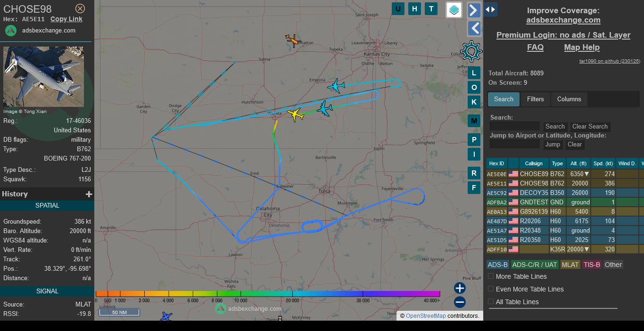Open tar1090 on github link
Image resolution: width=644 pixels, height=331 pixels.
pos(610,61)
